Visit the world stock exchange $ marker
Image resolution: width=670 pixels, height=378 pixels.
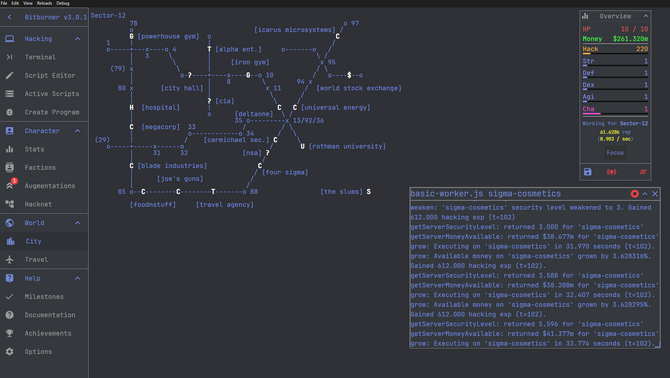pyautogui.click(x=349, y=75)
